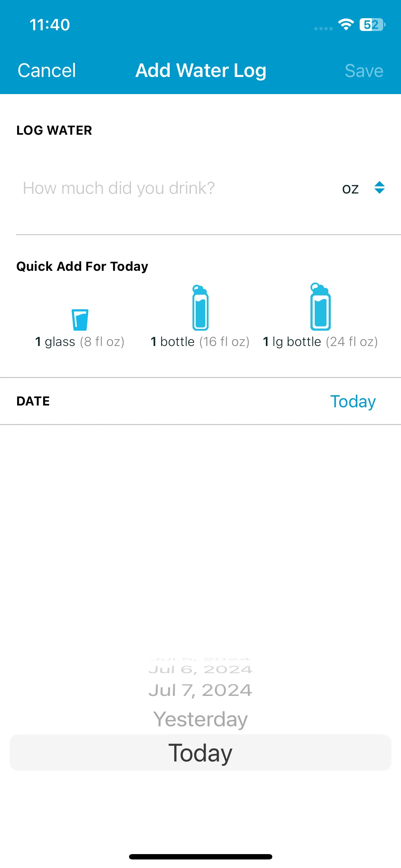Screen dimensions: 401x868
Task: Pick Jul 6, 2024 in the date wheel
Action: (x=200, y=669)
